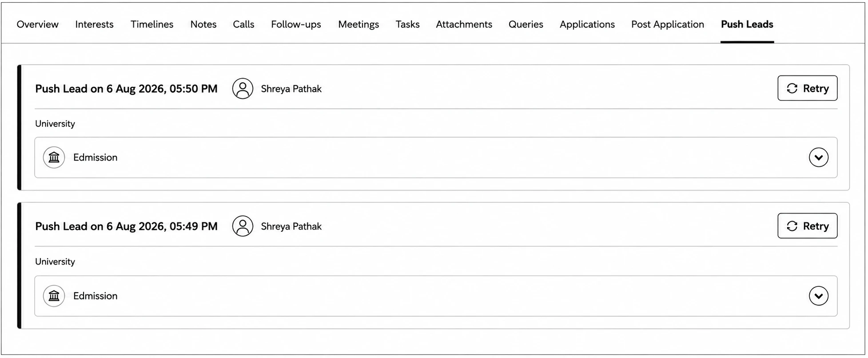Open the Timelines tab
The width and height of the screenshot is (868, 358).
(x=152, y=24)
